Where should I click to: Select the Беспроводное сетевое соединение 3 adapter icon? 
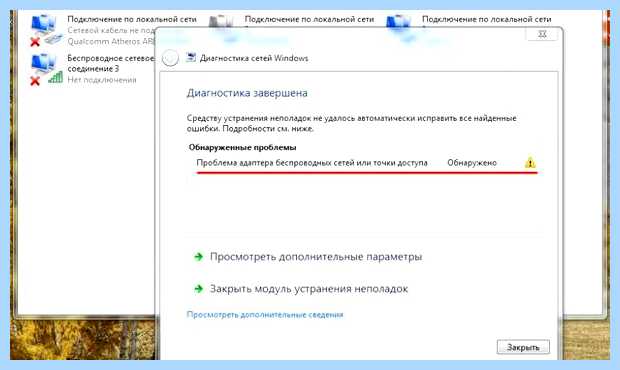(45, 69)
